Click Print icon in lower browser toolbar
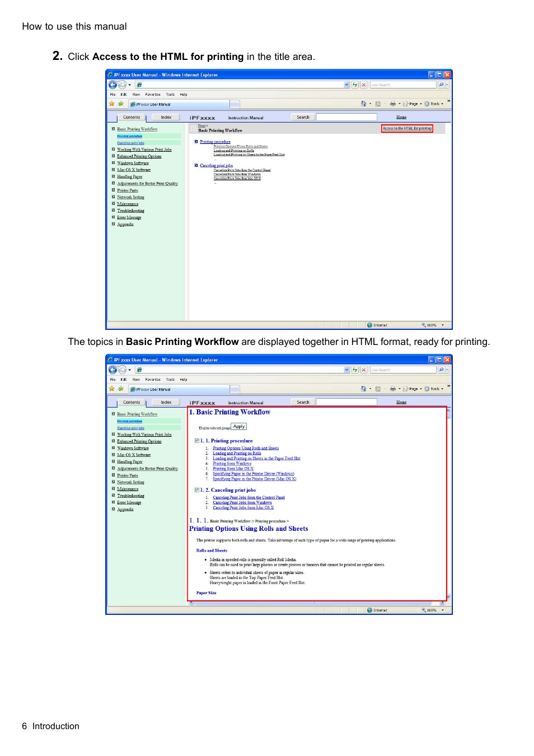The height and width of the screenshot is (756, 534). (x=392, y=389)
